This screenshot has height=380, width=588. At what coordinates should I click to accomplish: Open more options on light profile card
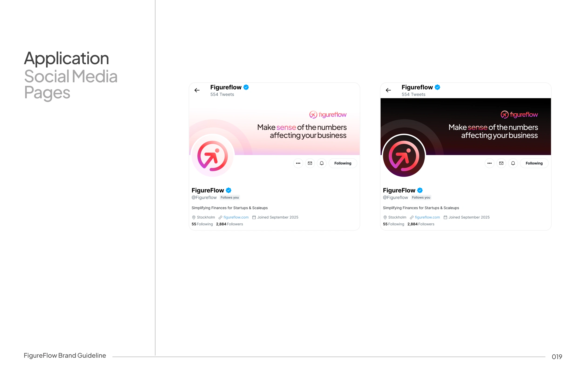coord(298,163)
